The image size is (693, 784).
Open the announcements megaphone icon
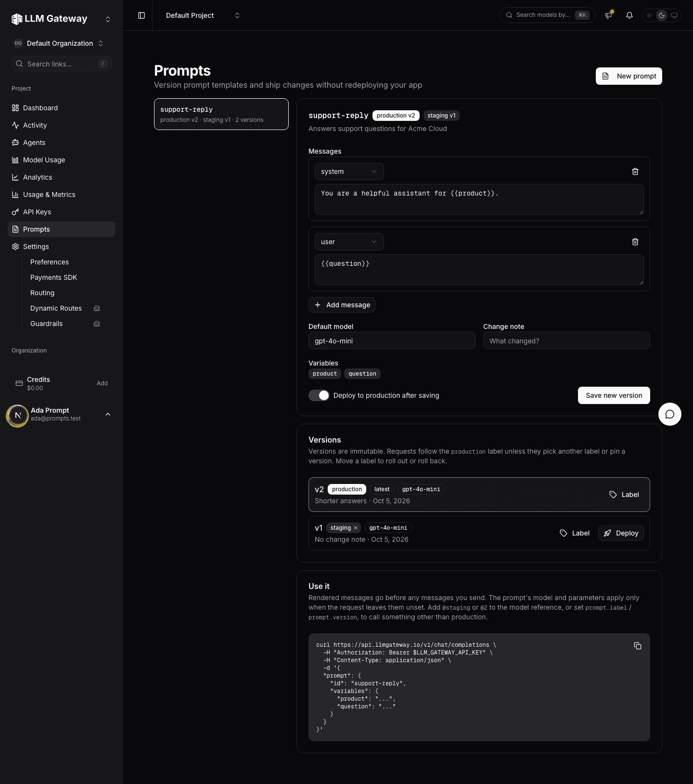(609, 15)
